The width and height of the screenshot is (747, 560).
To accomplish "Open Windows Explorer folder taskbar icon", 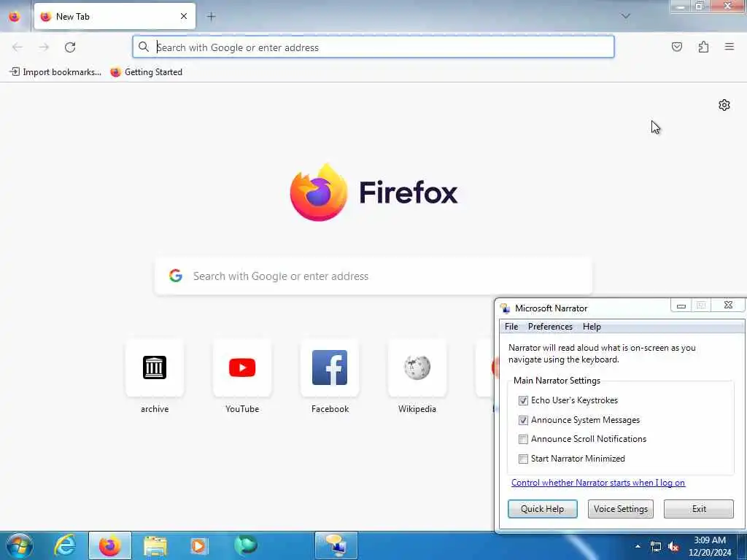I will point(155,545).
